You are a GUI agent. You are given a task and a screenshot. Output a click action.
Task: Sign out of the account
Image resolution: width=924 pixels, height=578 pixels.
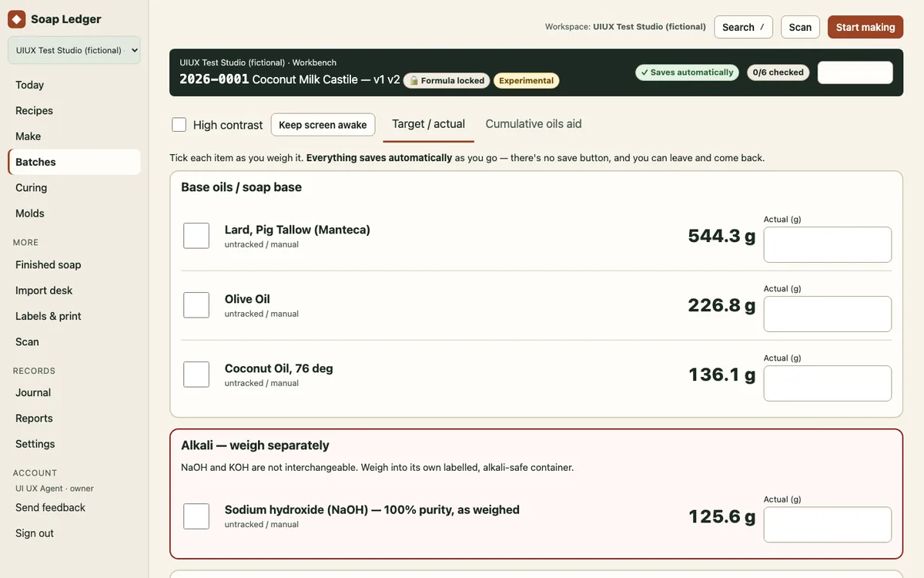[74, 533]
